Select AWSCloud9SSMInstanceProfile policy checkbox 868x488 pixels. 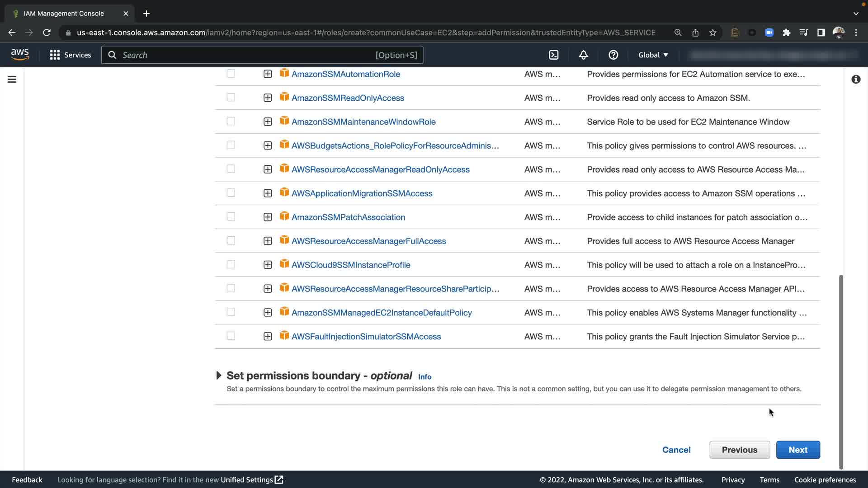pos(231,264)
